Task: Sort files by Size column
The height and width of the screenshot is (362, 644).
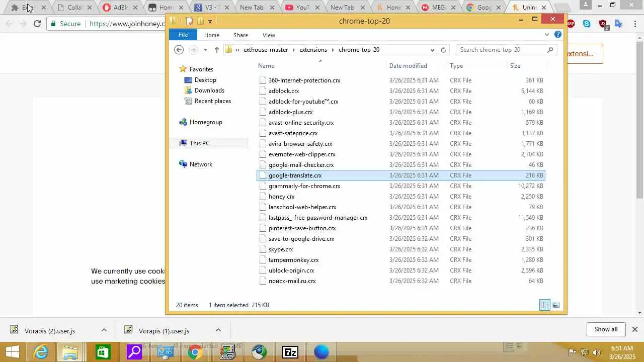Action: (515, 66)
